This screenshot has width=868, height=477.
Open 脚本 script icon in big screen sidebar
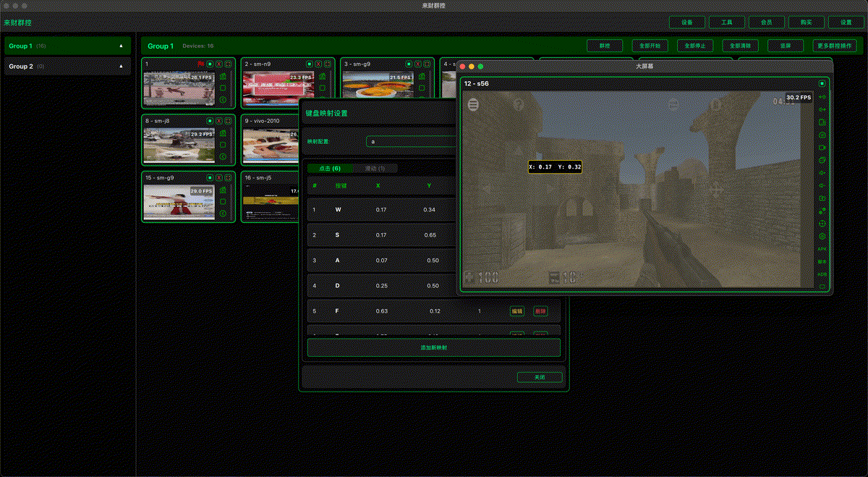(822, 262)
